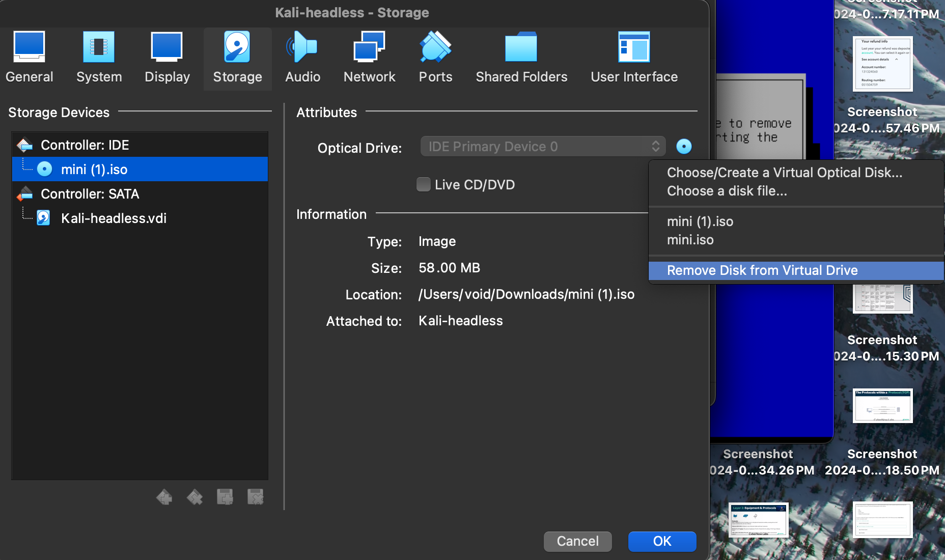Open the Ports plug icon
The height and width of the screenshot is (560, 945).
click(x=435, y=47)
